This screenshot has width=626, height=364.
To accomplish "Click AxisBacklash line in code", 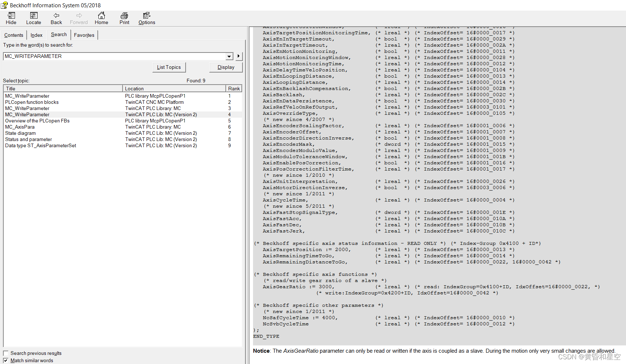I will click(x=389, y=95).
